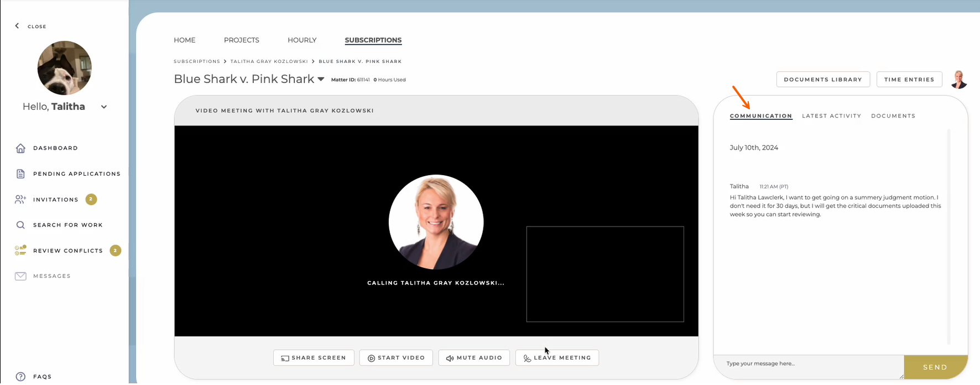Viewport: 980px width, 385px height.
Task: Click the caller portrait in video meeting
Action: (x=436, y=222)
